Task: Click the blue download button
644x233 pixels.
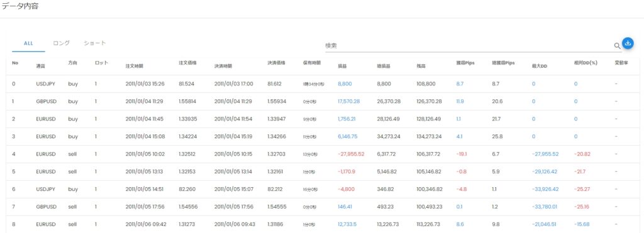Action: 628,43
